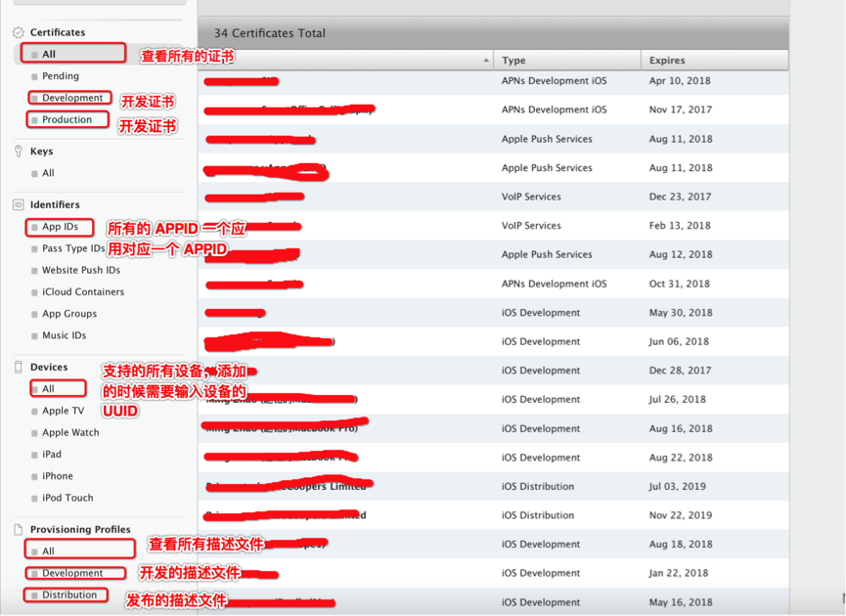Click the Provisioning Profiles document icon

pos(18,529)
